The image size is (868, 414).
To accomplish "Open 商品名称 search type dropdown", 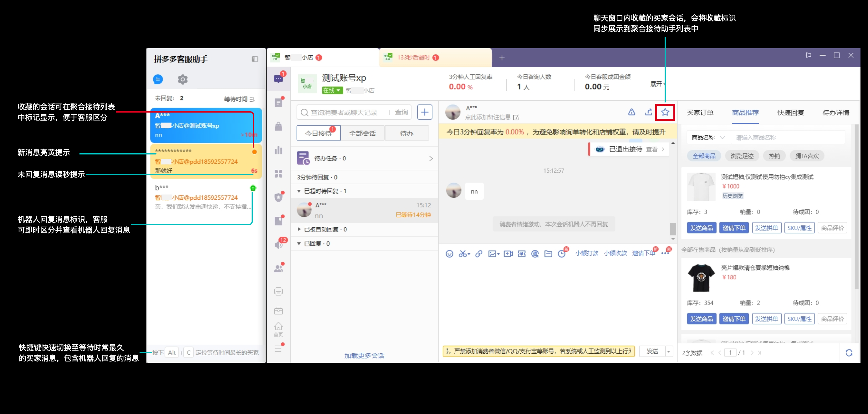I will pyautogui.click(x=708, y=138).
